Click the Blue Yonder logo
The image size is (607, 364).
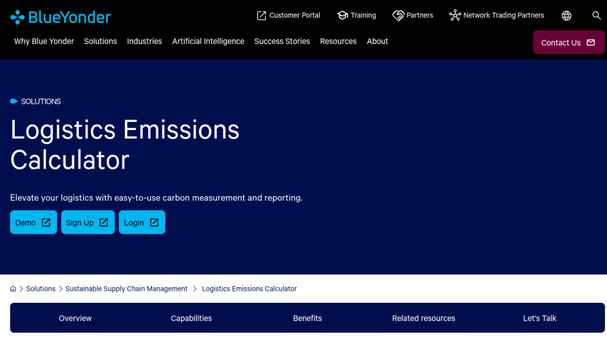[x=61, y=17]
